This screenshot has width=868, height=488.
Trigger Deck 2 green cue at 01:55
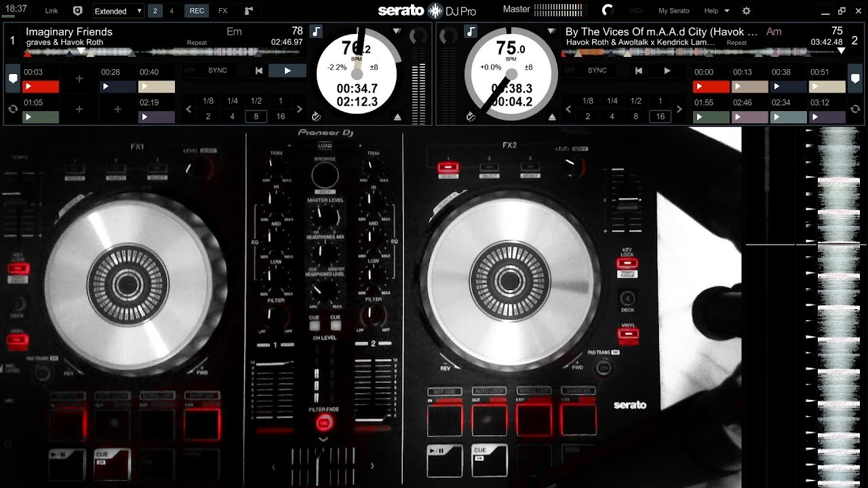pyautogui.click(x=711, y=117)
